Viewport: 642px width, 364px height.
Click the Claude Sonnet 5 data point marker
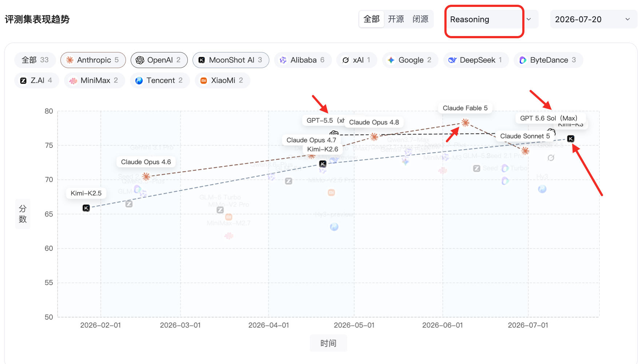(525, 150)
